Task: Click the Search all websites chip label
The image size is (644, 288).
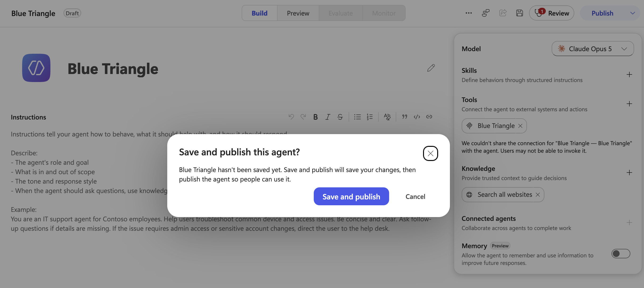Action: tap(505, 195)
